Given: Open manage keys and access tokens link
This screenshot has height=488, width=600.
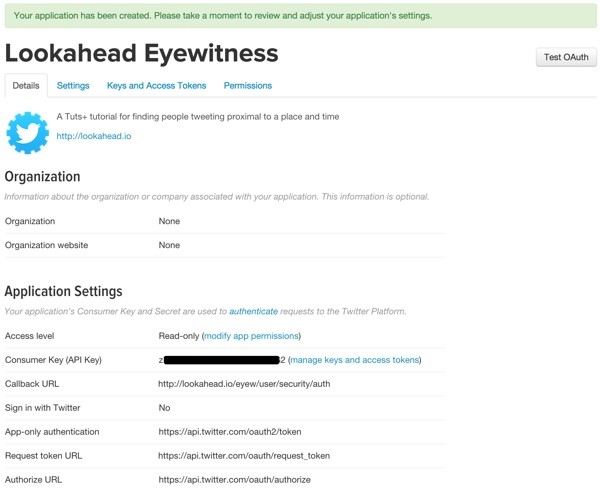Looking at the screenshot, I should (x=355, y=360).
